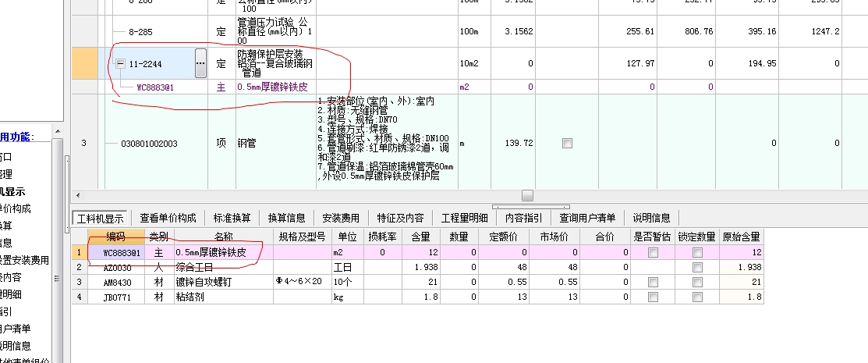868x363 pixels.
Task: Click the 规格及型号 column header
Action: coord(303,237)
